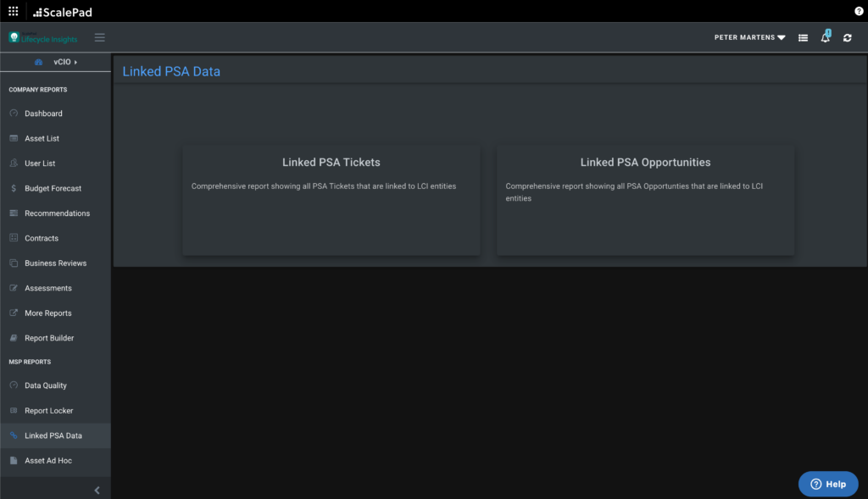Open the Peter Martens user dropdown
This screenshot has height=499, width=868.
click(749, 37)
